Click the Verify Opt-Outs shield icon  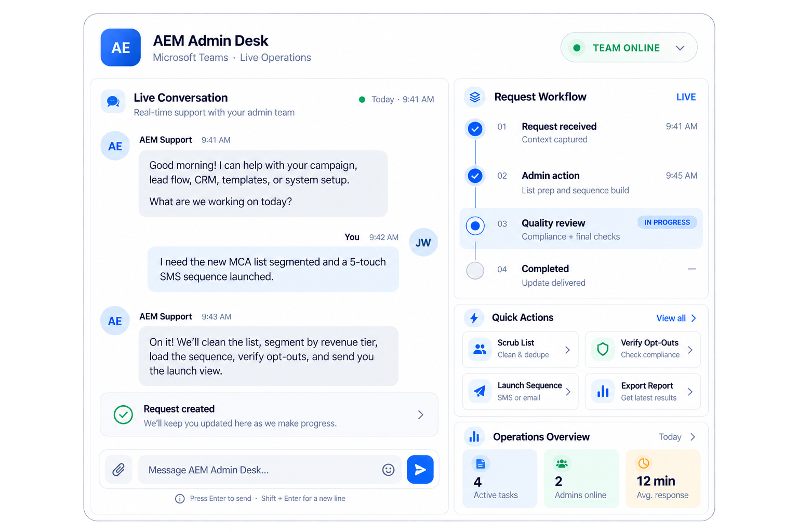click(603, 349)
